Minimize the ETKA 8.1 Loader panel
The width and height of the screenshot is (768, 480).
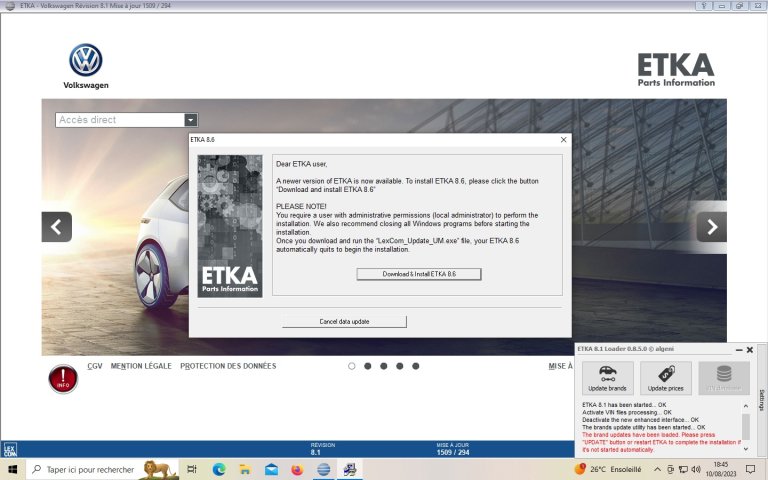tap(739, 350)
